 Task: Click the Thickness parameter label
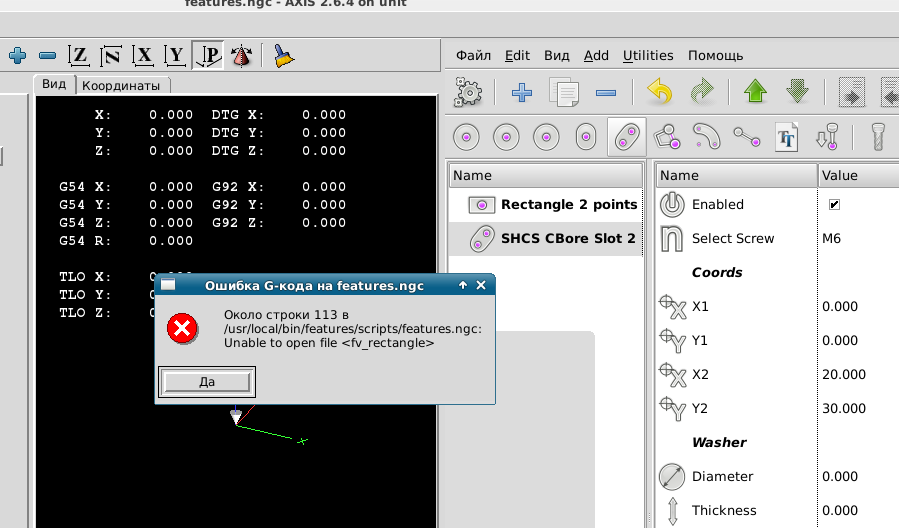point(724,510)
